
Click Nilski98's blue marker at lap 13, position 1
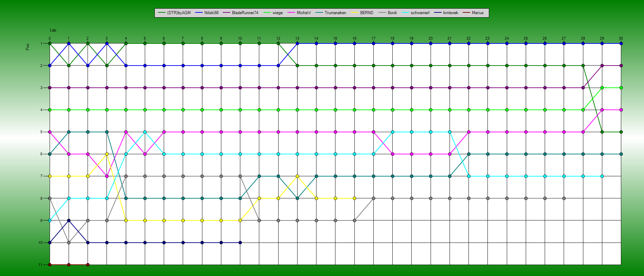(297, 43)
